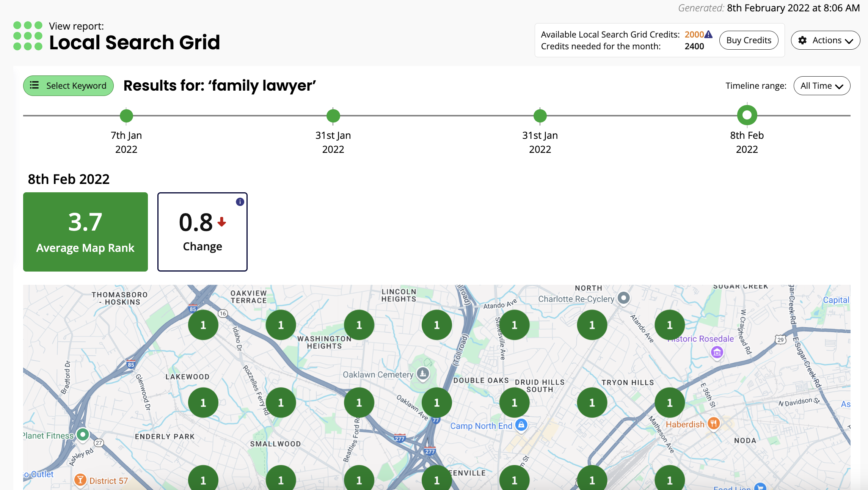Click rank 1 marker on Oaklawn Ave
This screenshot has width=868, height=490.
click(x=437, y=403)
